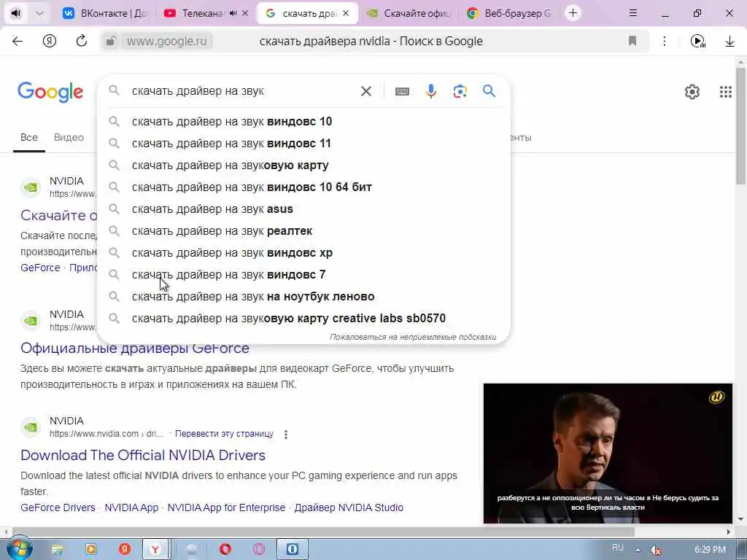Open 'NVIDIA App' sitelink
This screenshot has width=747, height=560.
tap(131, 507)
